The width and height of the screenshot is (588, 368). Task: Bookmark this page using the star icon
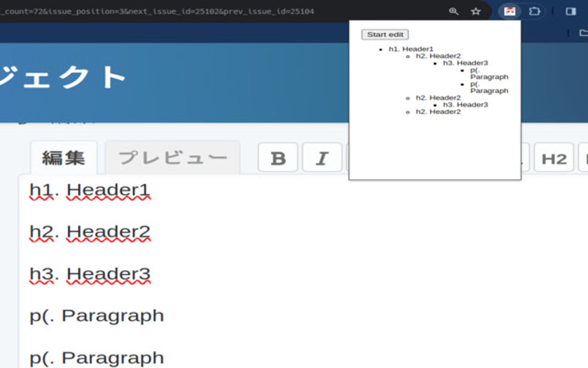coord(475,10)
